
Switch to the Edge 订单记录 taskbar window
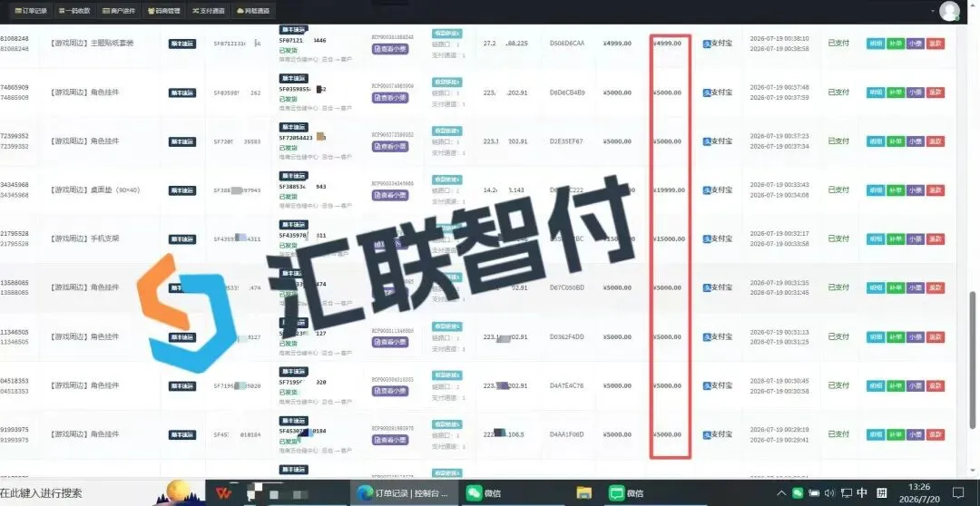click(404, 493)
